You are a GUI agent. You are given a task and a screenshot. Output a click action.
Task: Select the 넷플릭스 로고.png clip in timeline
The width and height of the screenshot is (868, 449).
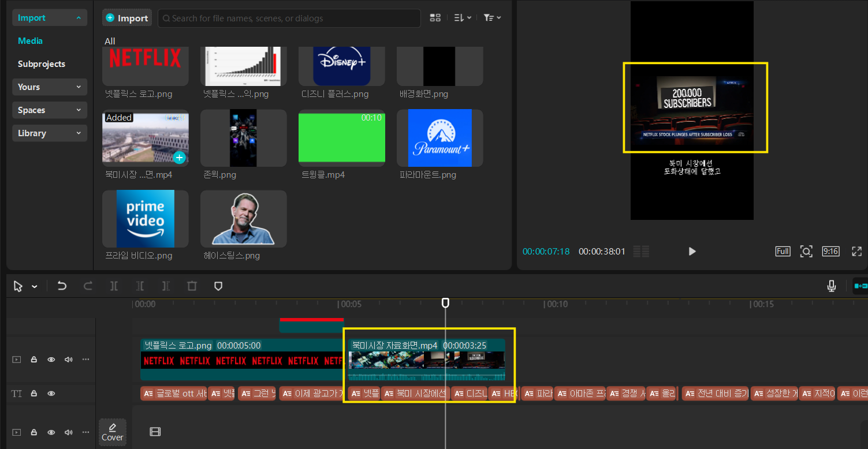(243, 360)
